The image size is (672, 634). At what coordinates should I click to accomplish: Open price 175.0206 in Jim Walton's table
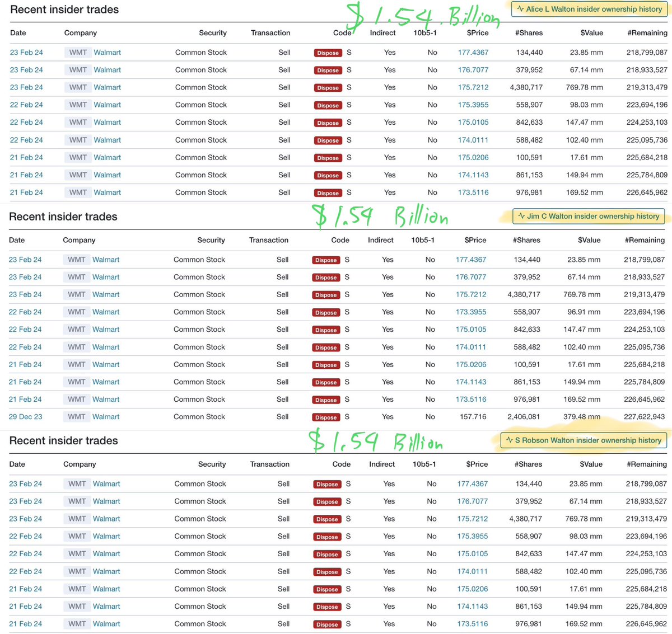tap(471, 364)
